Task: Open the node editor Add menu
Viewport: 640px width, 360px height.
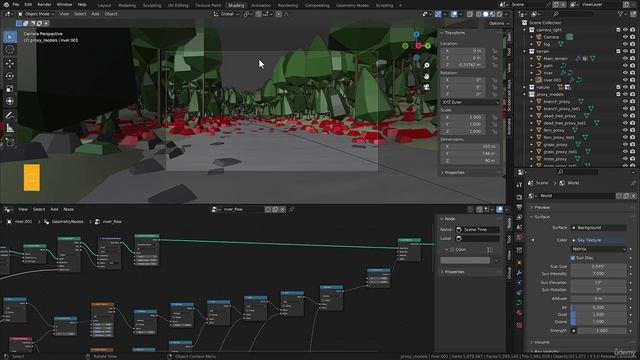Action: tap(54, 209)
